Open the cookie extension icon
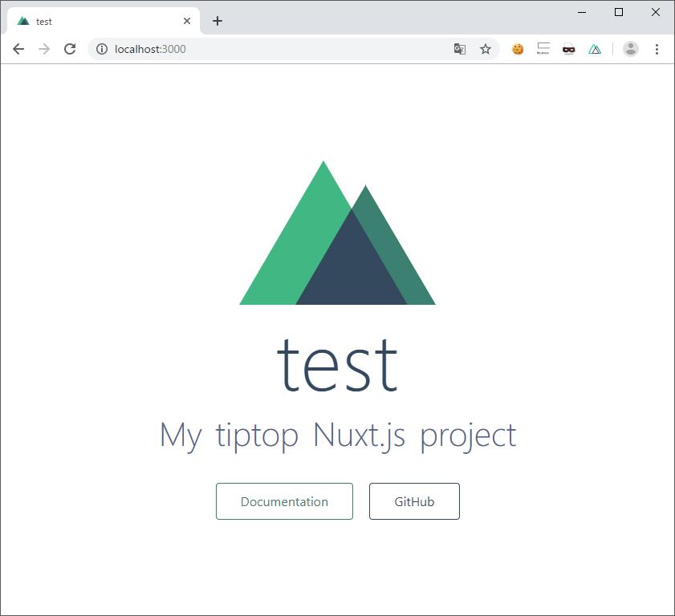 [518, 49]
